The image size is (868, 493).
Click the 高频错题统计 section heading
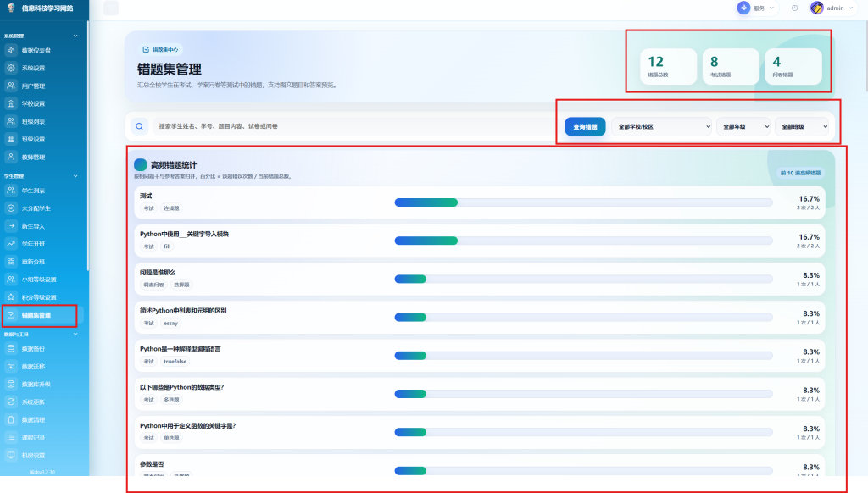pos(174,165)
